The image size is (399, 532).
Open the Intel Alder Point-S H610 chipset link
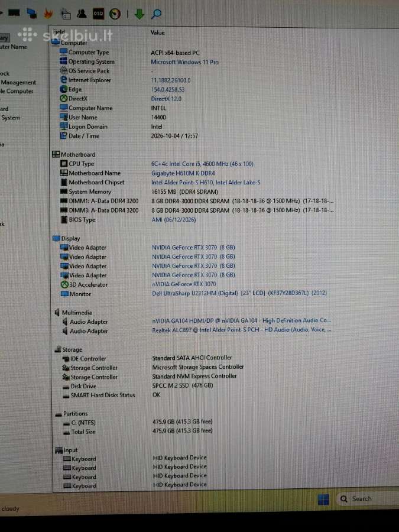pyautogui.click(x=206, y=182)
